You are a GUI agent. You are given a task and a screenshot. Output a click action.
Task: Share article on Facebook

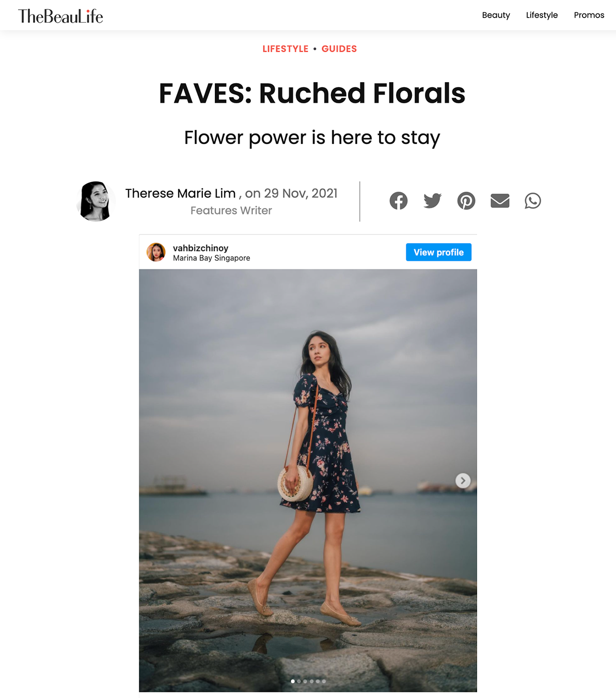click(398, 201)
